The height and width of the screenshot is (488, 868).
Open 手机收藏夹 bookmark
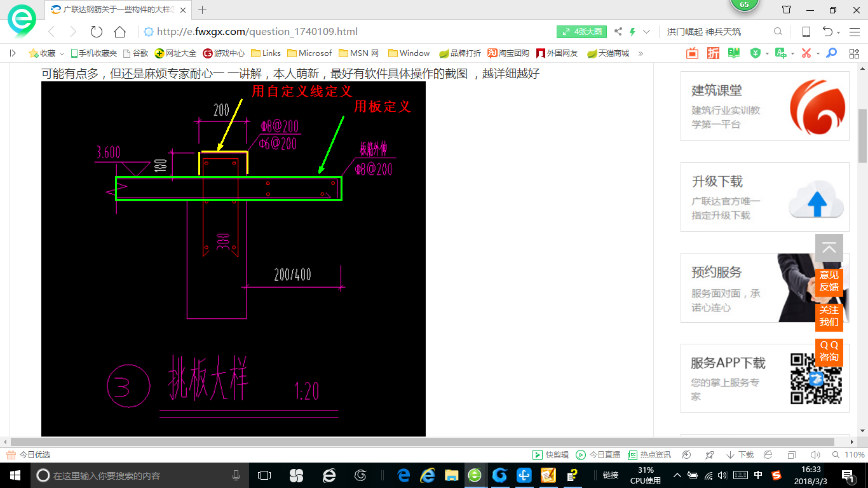93,53
